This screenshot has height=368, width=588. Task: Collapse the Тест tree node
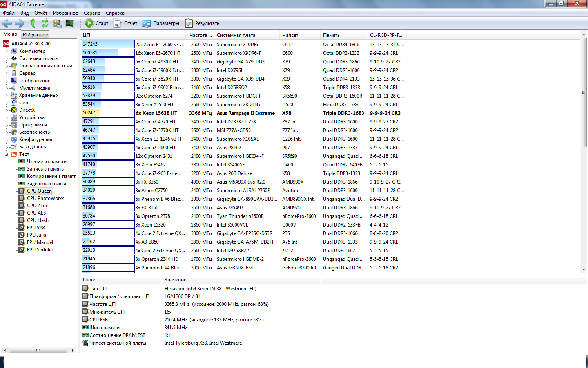coord(7,155)
